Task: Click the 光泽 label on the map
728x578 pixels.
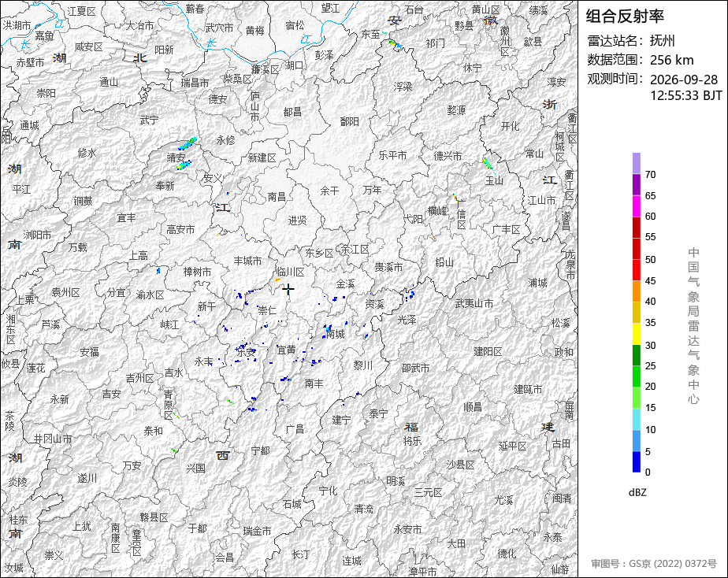Action: point(407,320)
